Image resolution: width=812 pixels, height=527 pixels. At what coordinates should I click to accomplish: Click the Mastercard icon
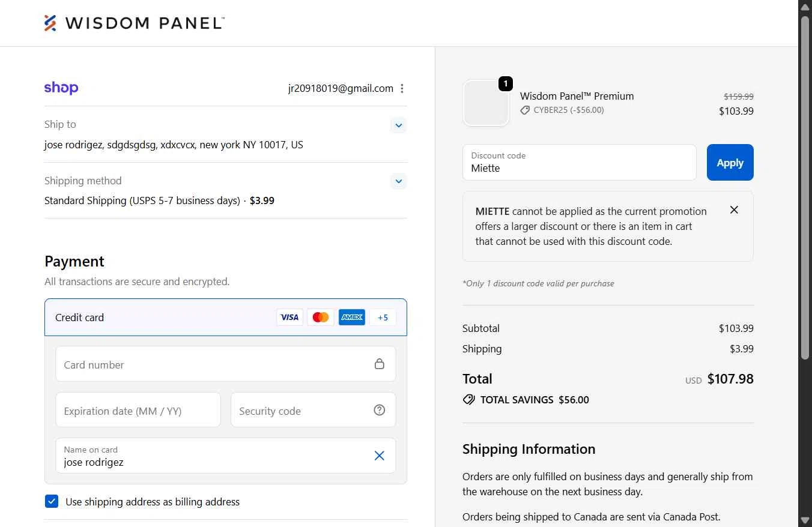[x=321, y=318]
